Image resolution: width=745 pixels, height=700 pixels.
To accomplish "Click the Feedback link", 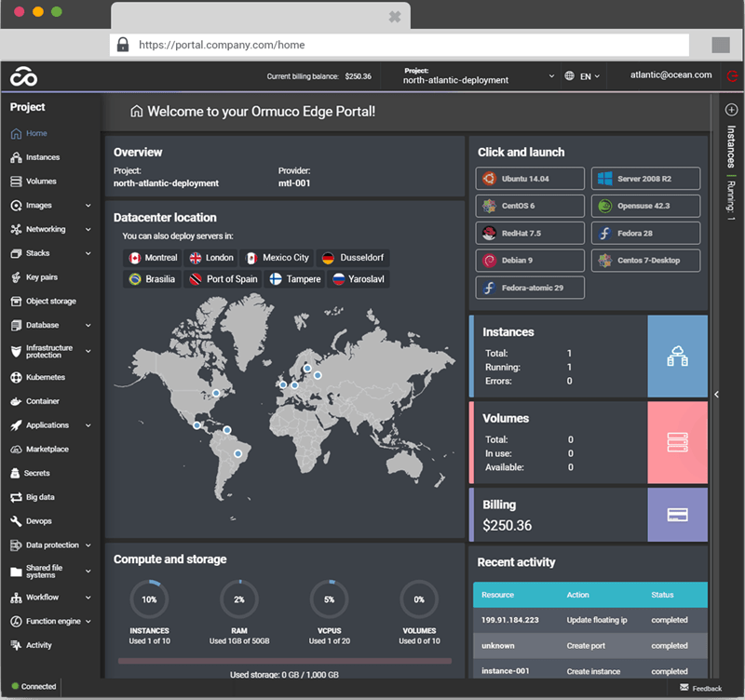I will coord(707,688).
